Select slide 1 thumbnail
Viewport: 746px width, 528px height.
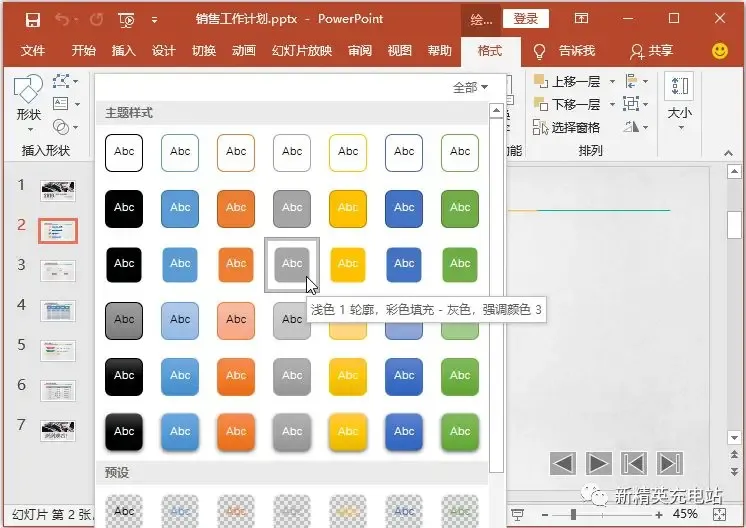[58, 191]
